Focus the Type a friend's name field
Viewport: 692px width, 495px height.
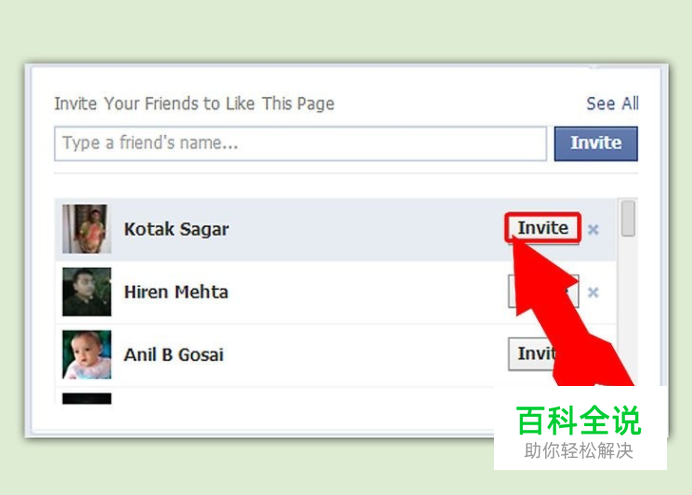pos(300,143)
